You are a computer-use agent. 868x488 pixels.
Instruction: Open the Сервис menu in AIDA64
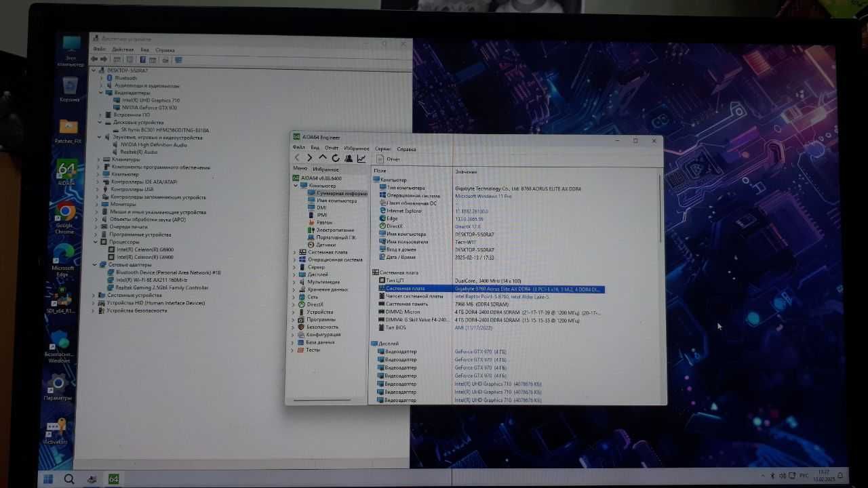click(x=383, y=148)
